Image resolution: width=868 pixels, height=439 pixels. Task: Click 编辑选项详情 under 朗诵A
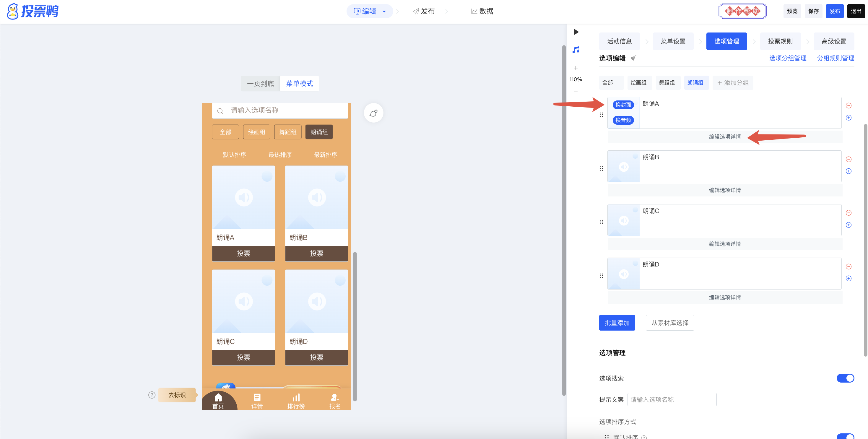pyautogui.click(x=724, y=137)
